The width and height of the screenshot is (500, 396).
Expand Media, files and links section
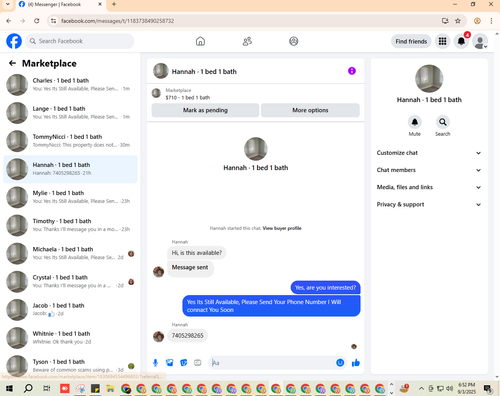(429, 187)
